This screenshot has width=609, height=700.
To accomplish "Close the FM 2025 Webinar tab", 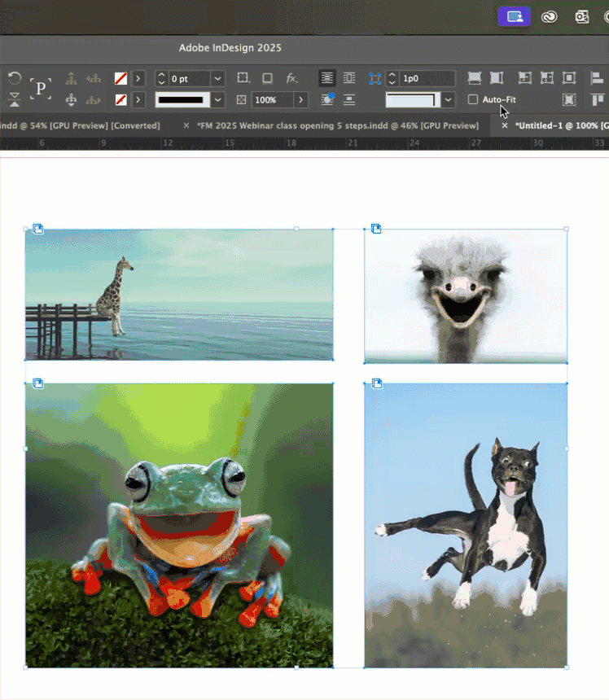I will tap(186, 126).
